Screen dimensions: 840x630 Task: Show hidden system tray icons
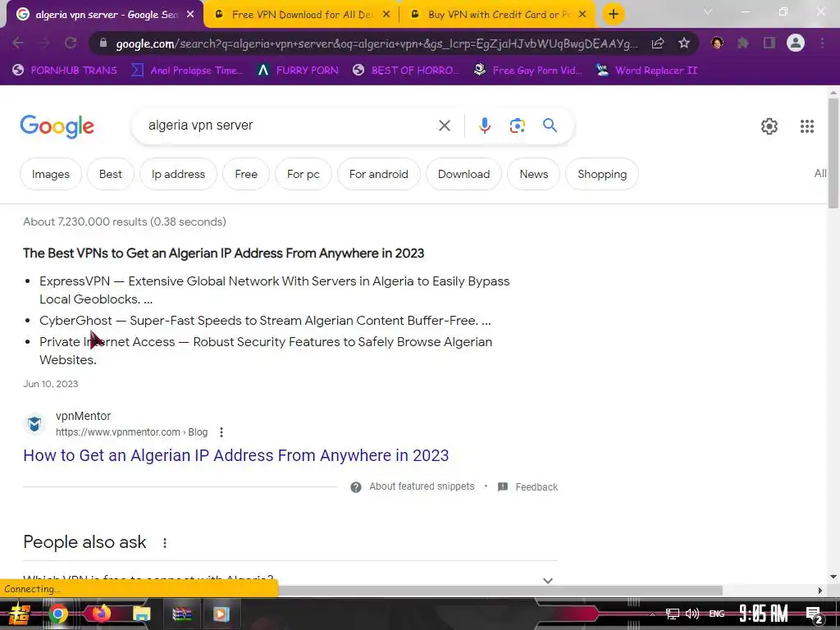[652, 614]
